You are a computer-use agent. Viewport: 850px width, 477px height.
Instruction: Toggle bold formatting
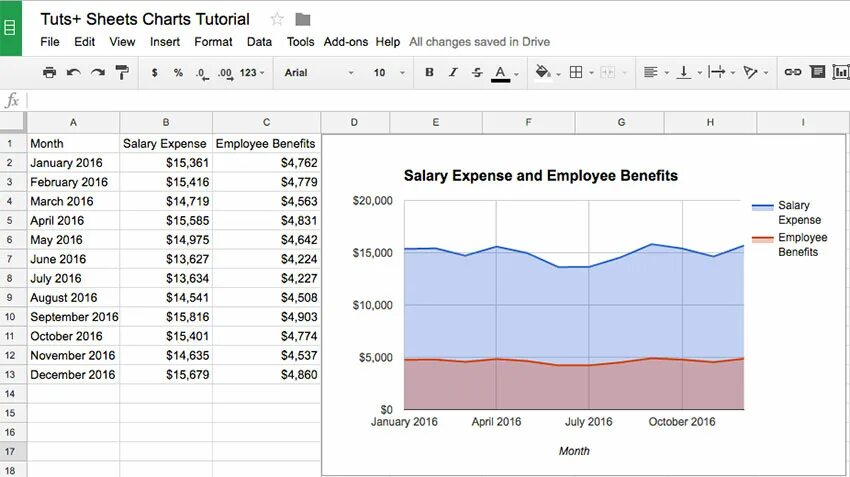pyautogui.click(x=429, y=72)
